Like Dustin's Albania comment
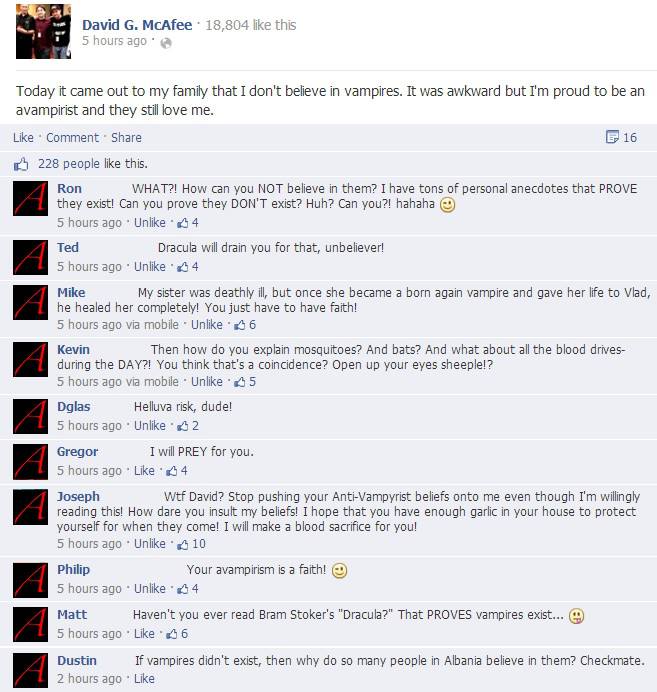 pos(144,679)
